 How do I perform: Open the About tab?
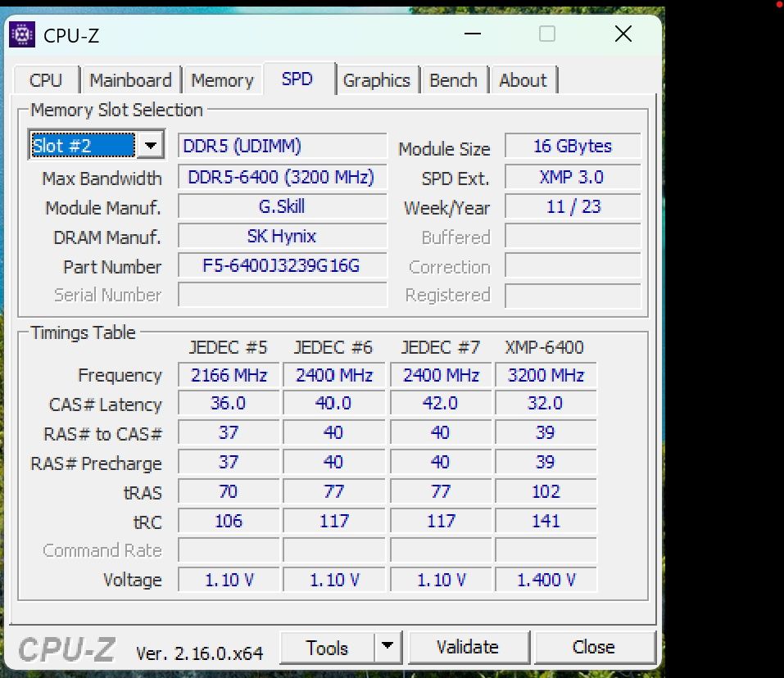523,80
